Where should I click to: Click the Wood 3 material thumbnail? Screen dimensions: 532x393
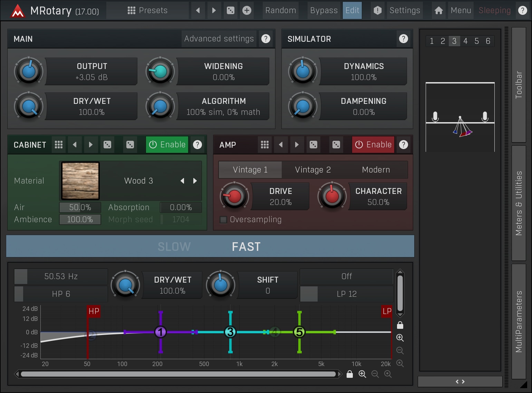coord(80,181)
